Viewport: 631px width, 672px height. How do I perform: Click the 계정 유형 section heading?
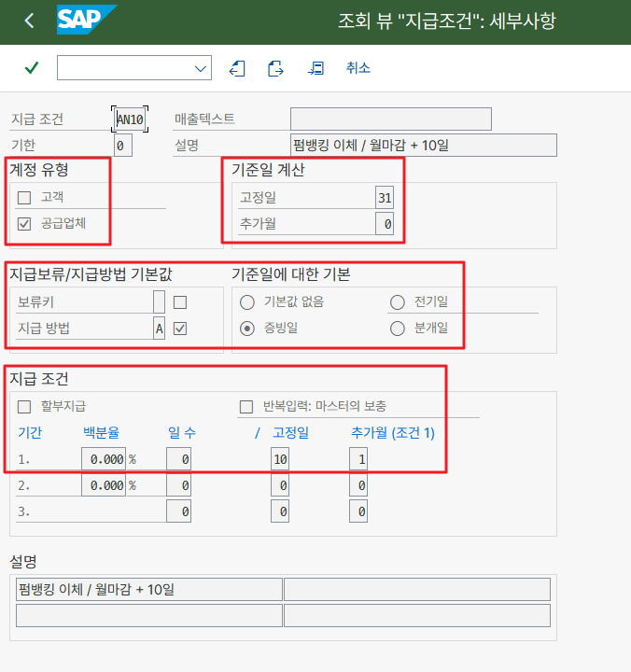(x=39, y=170)
